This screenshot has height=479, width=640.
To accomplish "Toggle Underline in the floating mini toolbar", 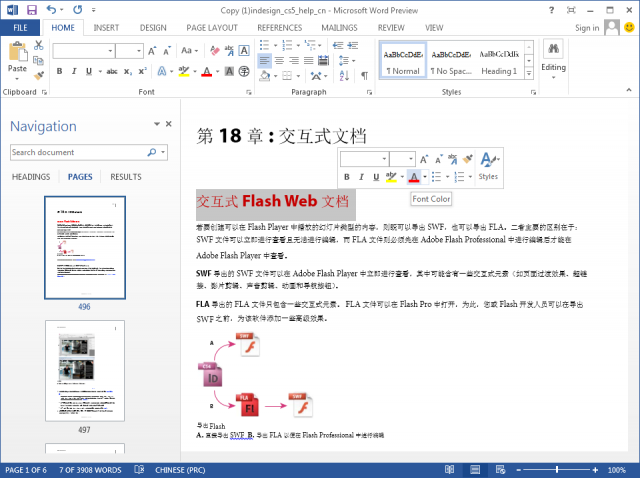I will click(x=378, y=177).
